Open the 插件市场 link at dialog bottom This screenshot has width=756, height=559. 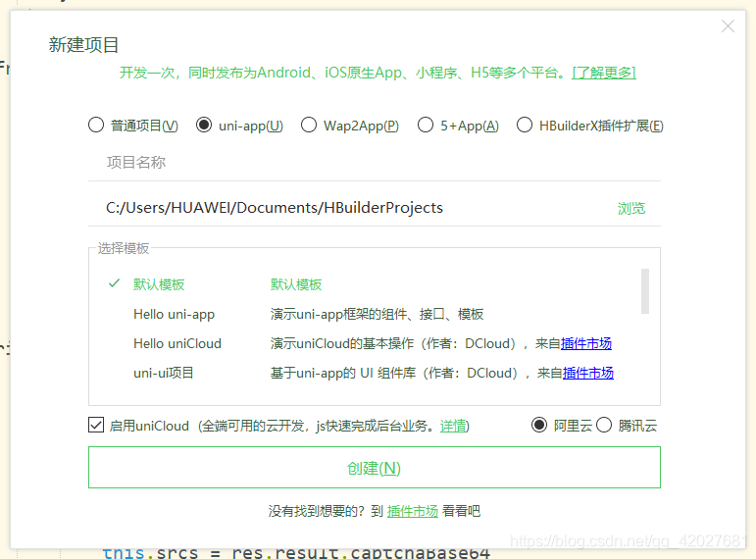tap(412, 511)
